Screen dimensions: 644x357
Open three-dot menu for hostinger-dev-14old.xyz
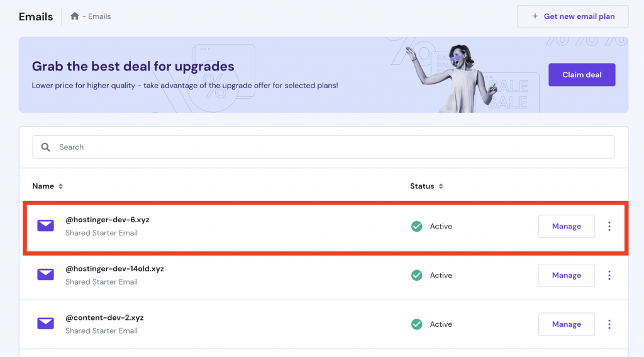click(609, 275)
